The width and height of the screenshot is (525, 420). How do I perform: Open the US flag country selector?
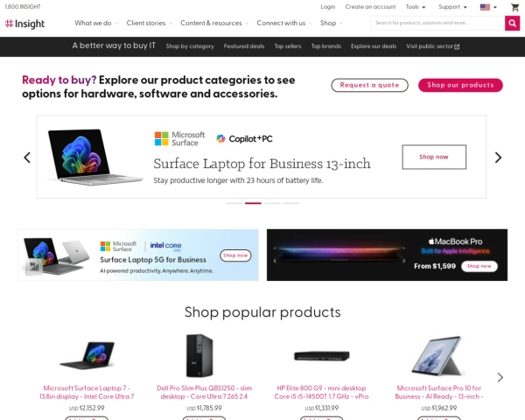[488, 7]
